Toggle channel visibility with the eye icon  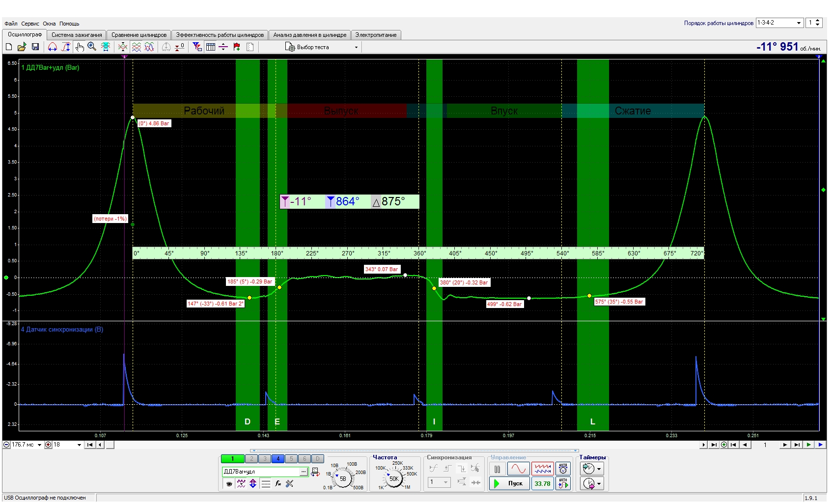pyautogui.click(x=229, y=483)
